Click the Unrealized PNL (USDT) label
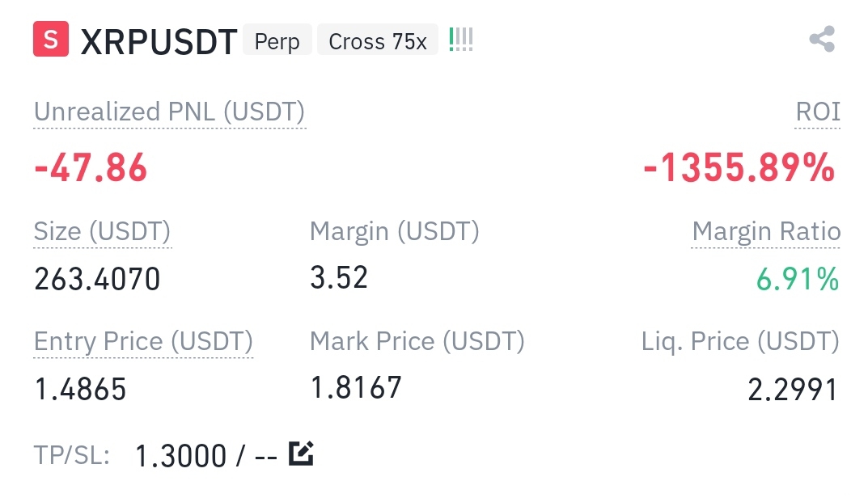The width and height of the screenshot is (868, 498). [x=169, y=112]
